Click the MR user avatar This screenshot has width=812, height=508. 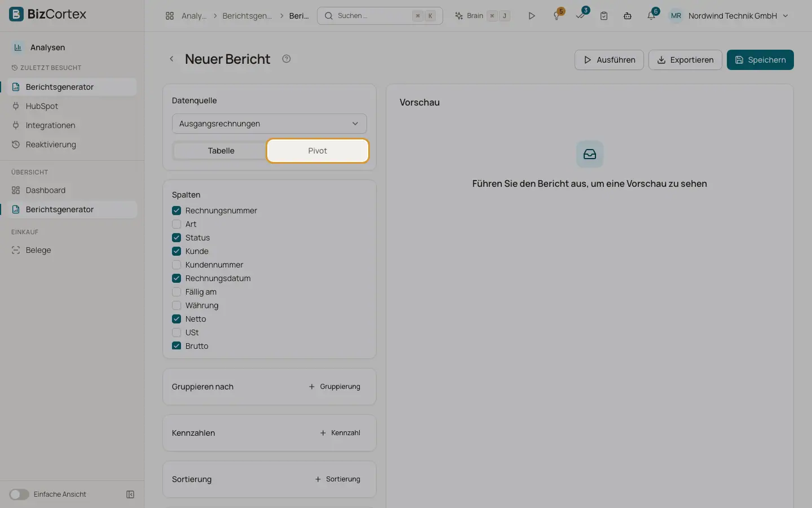676,16
